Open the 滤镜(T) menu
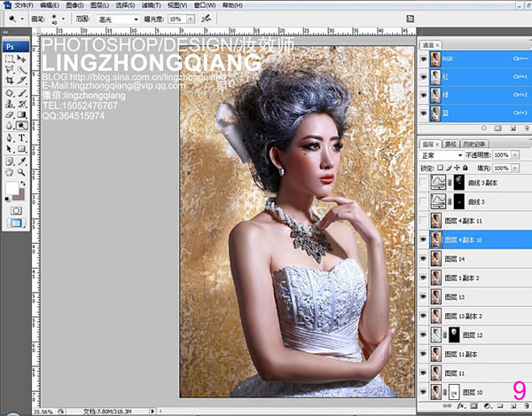 click(x=151, y=5)
